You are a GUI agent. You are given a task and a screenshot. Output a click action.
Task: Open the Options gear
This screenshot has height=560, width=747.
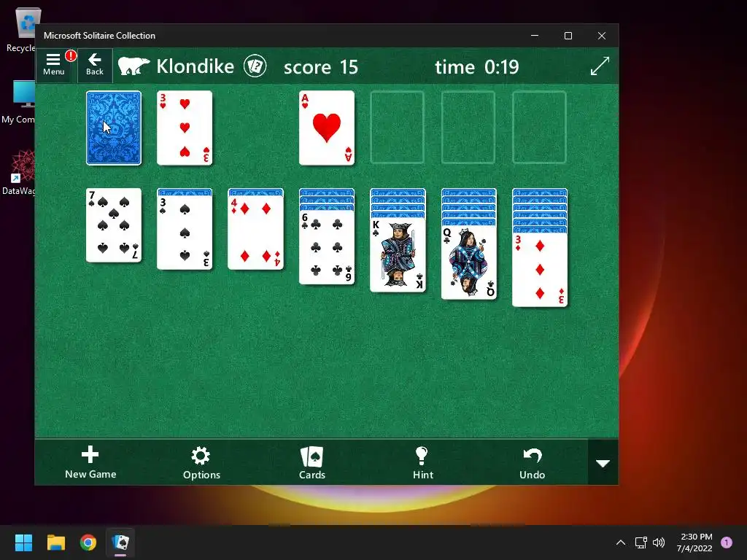[x=201, y=463]
